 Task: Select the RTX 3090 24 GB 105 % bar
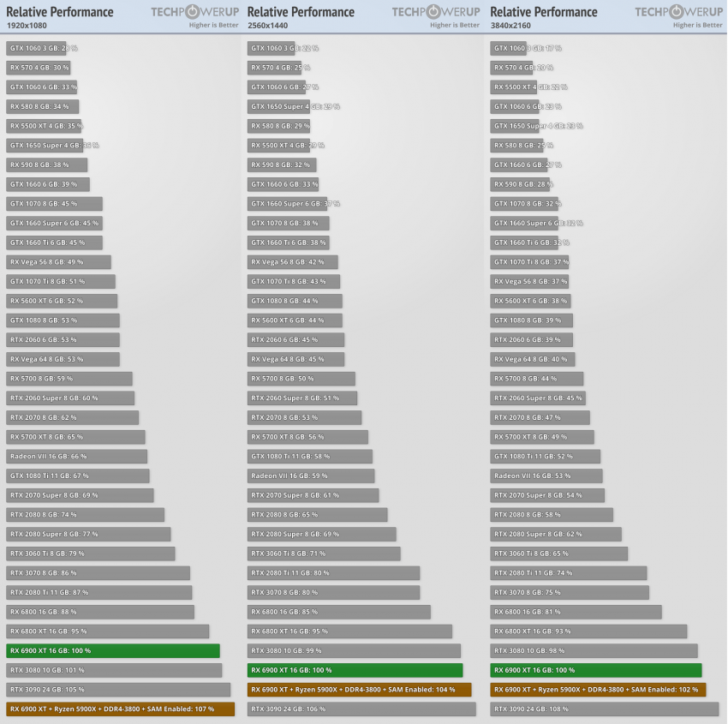click(x=118, y=690)
